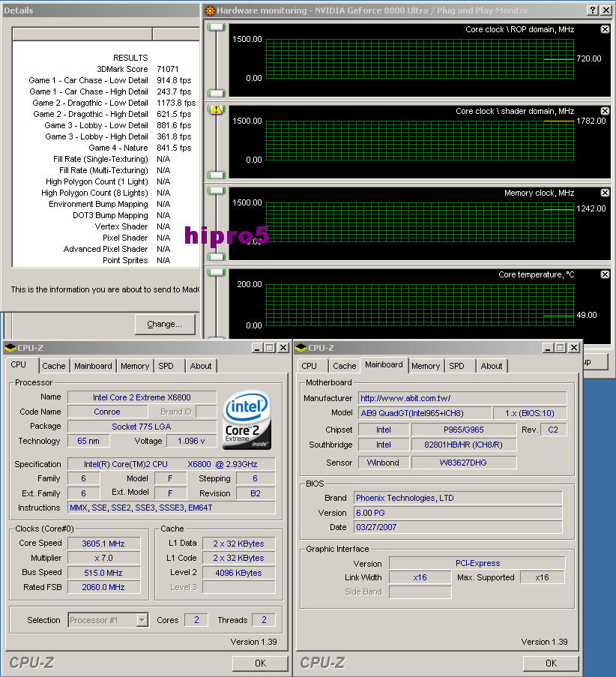Click the Core Speed field showing 3605.1 MHz

[x=104, y=543]
